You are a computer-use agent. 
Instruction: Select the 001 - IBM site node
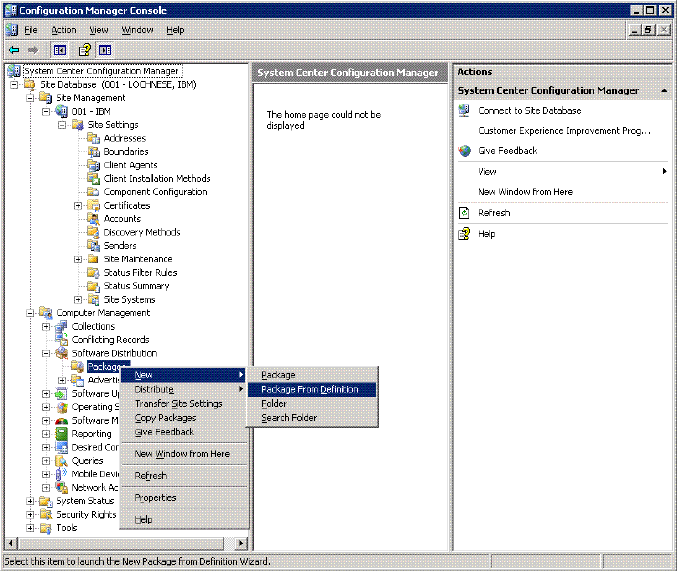(91, 111)
